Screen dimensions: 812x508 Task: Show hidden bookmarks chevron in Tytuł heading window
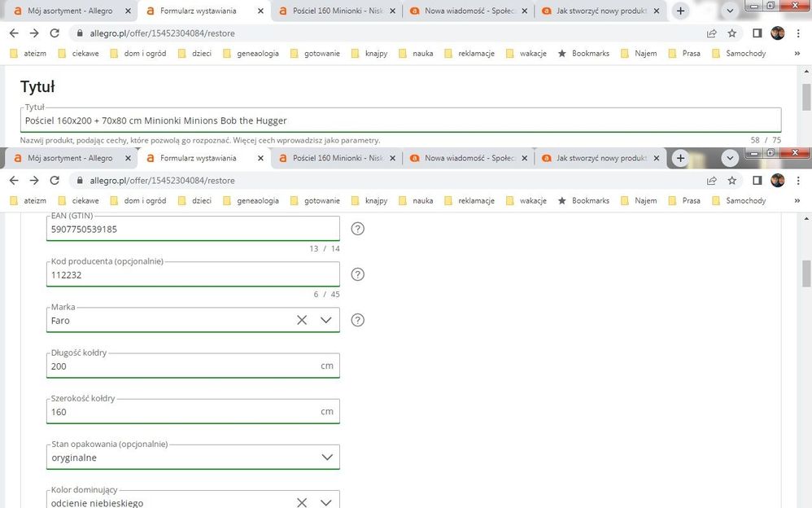tap(797, 54)
